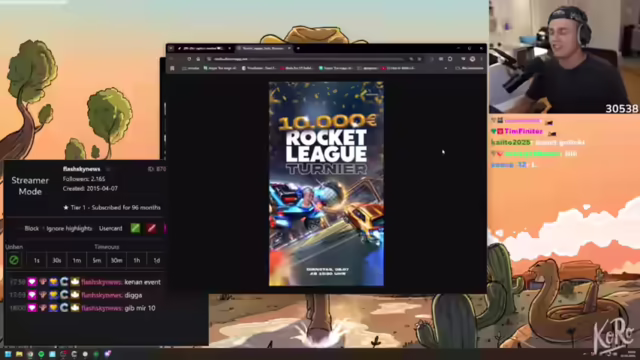This screenshot has width=640, height=360.
Task: Apply the 1h timeout
Action: click(x=136, y=260)
